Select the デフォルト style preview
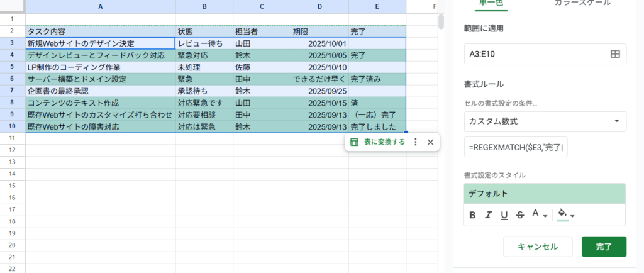Image resolution: width=644 pixels, height=273 pixels. coord(545,194)
